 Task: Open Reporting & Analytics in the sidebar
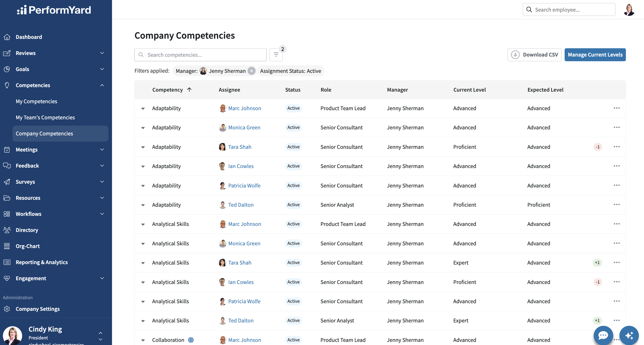pyautogui.click(x=42, y=262)
